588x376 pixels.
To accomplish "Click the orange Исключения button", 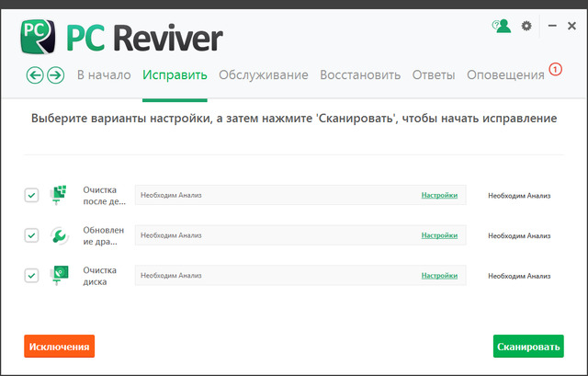I will [60, 347].
